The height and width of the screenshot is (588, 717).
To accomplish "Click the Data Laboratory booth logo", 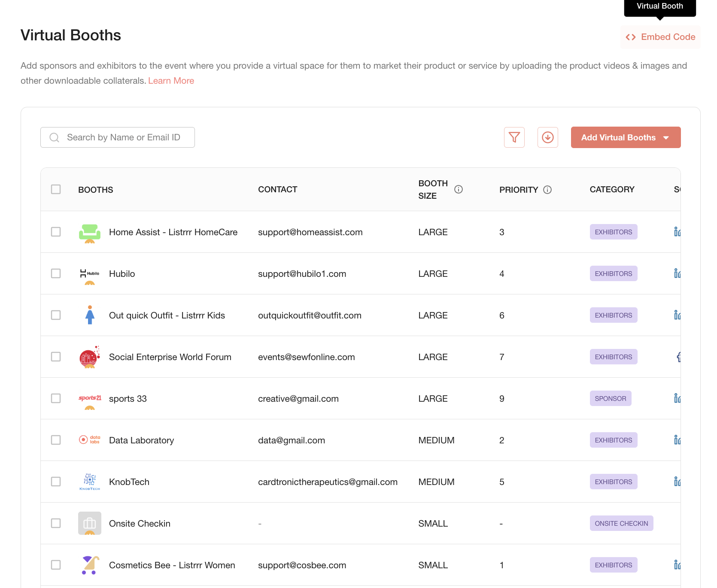I will [90, 440].
